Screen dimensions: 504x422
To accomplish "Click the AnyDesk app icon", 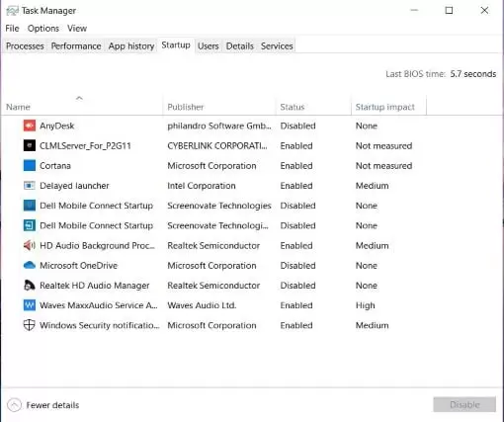I will (30, 126).
